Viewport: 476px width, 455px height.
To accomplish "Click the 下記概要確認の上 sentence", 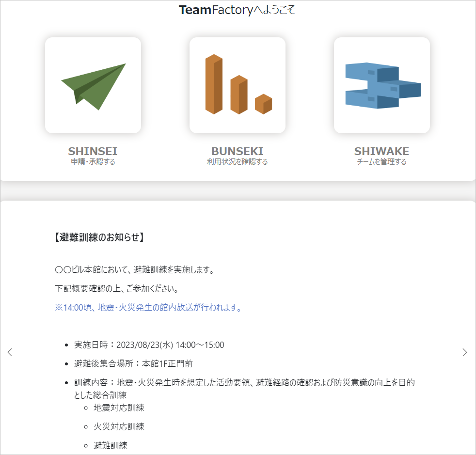I will [x=117, y=288].
